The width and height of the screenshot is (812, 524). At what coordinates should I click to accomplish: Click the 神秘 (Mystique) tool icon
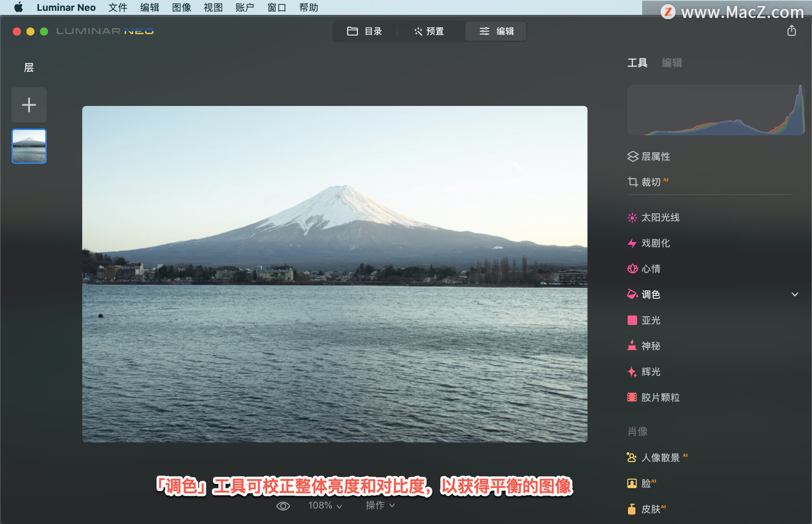coord(632,346)
